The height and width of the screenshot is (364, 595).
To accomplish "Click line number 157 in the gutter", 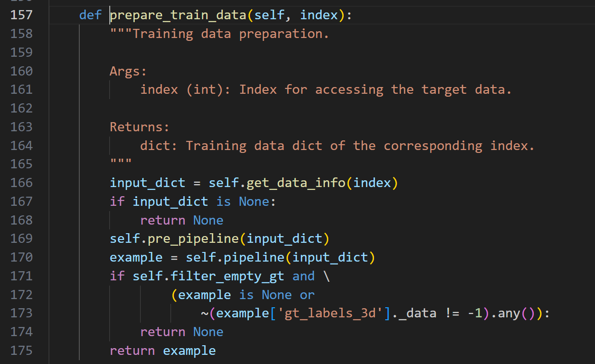I will (x=21, y=15).
